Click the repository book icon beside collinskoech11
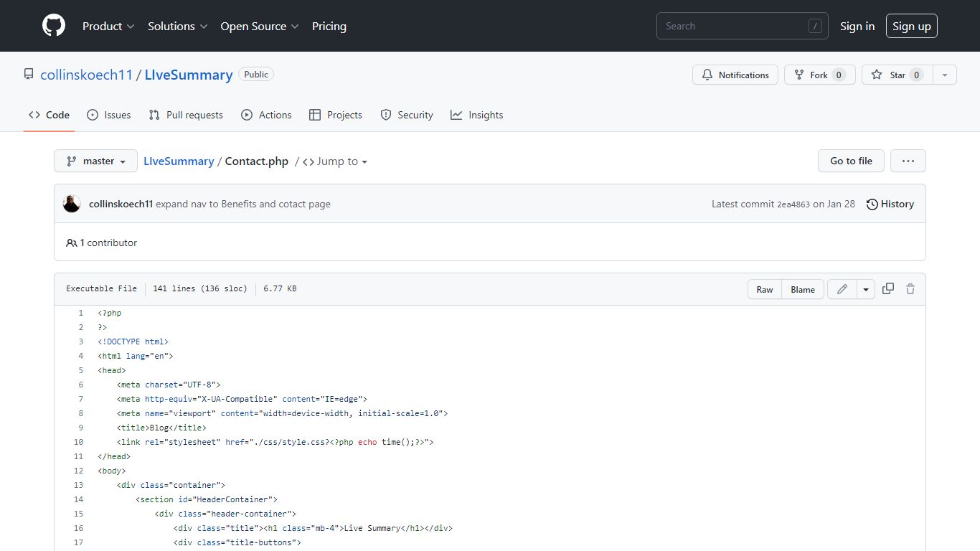Image resolution: width=980 pixels, height=551 pixels. pyautogui.click(x=29, y=74)
